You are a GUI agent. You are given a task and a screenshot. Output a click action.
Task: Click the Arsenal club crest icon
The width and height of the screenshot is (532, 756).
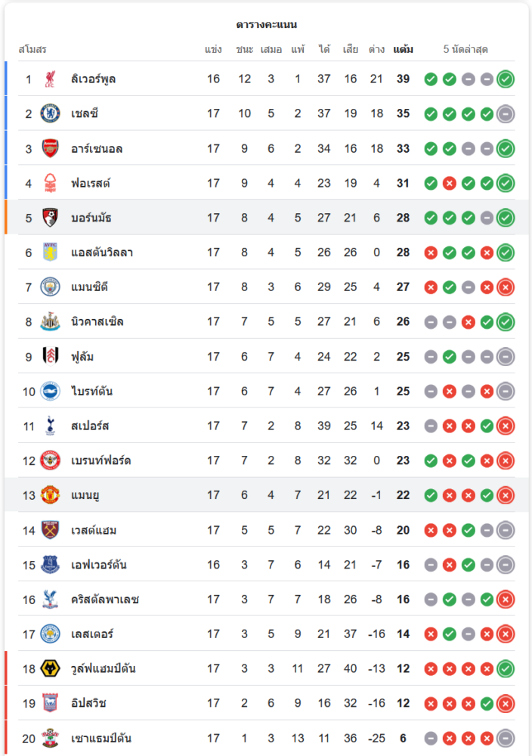[x=51, y=148]
